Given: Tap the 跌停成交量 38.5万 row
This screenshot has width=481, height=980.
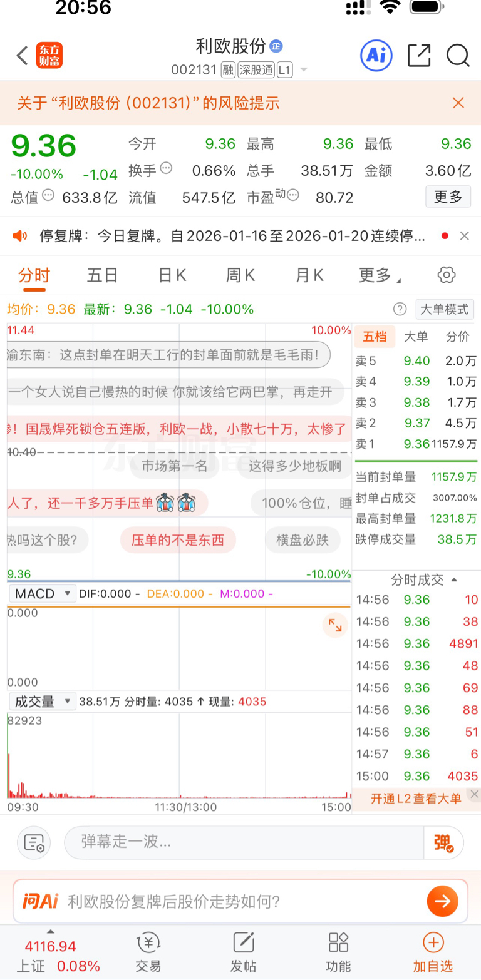Looking at the screenshot, I should coord(416,539).
